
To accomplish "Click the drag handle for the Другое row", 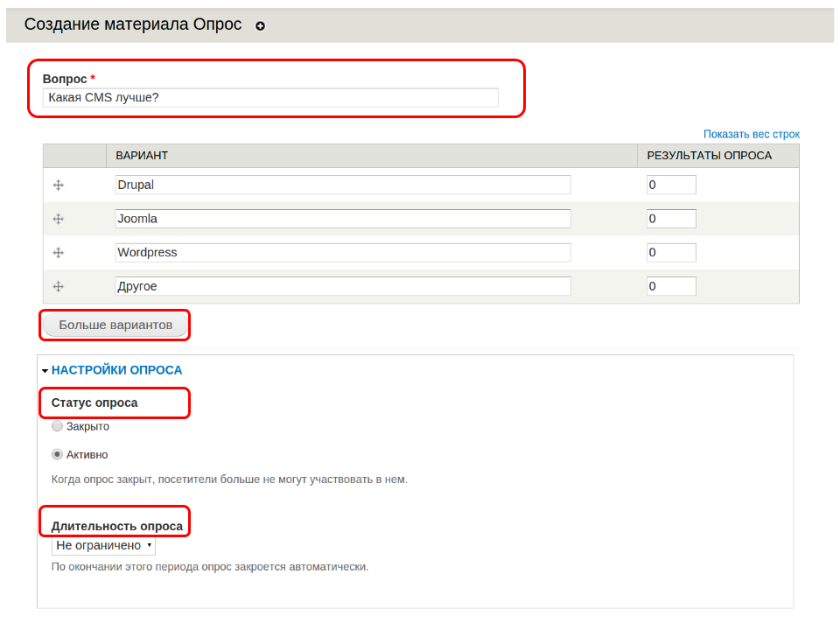I will [x=59, y=286].
